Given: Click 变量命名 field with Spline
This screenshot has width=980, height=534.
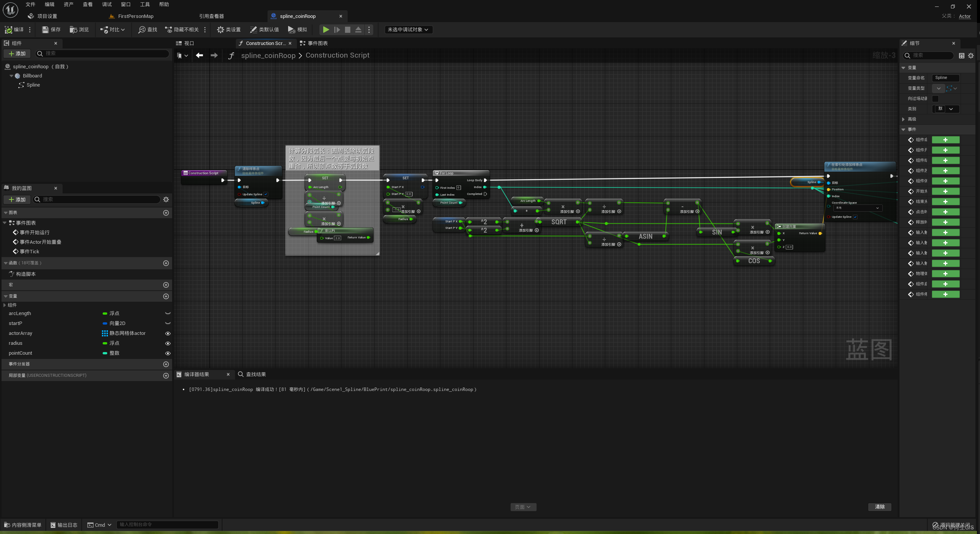Looking at the screenshot, I should click(946, 78).
